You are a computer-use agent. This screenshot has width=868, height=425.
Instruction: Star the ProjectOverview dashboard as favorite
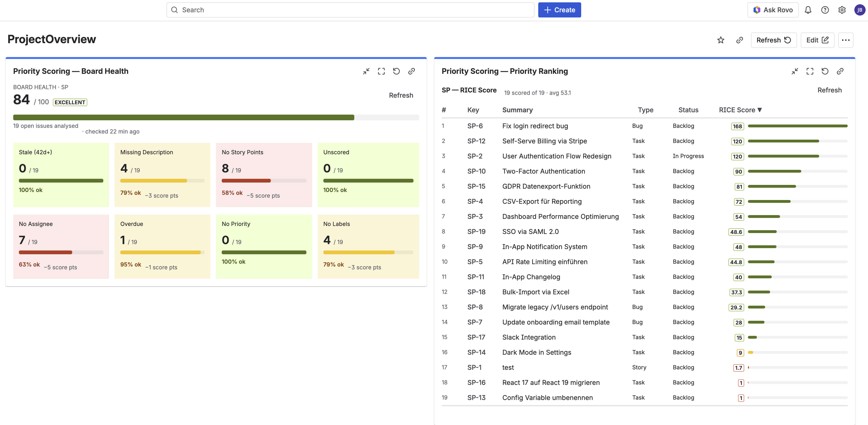coord(721,40)
